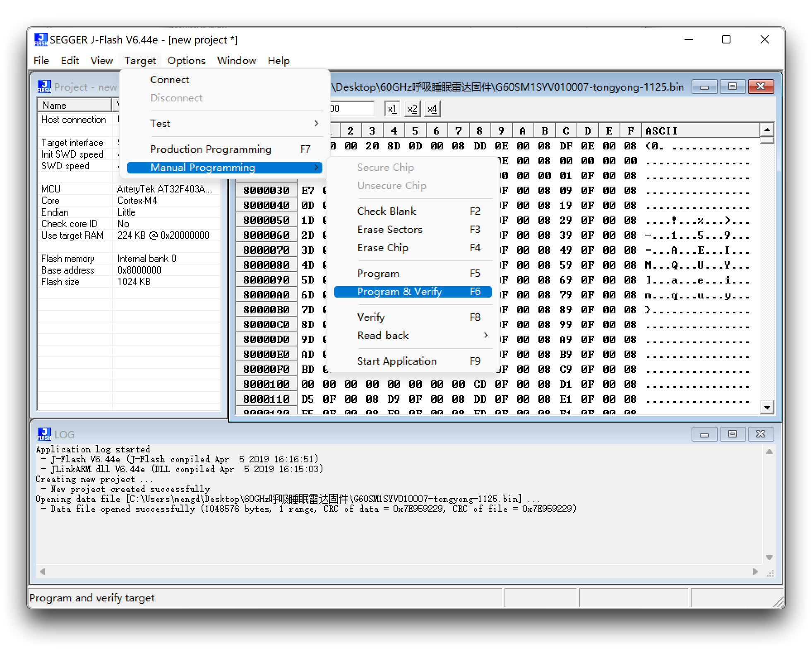Viewport: 812px width, 649px height.
Task: Close the LOG child window
Action: 760,434
